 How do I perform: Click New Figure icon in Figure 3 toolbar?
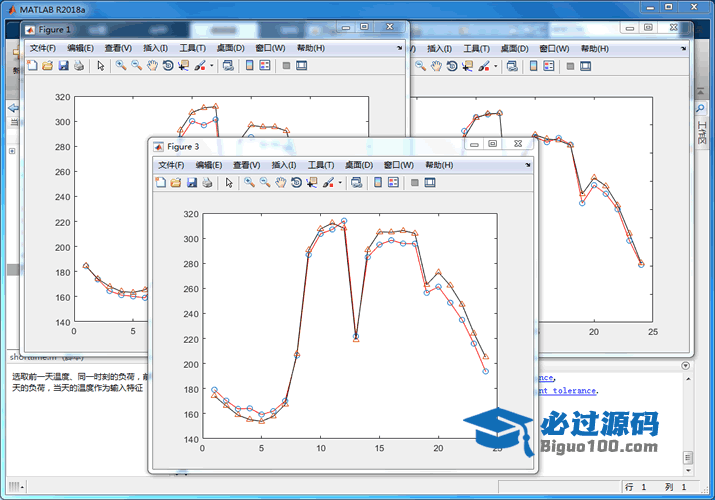tap(161, 183)
